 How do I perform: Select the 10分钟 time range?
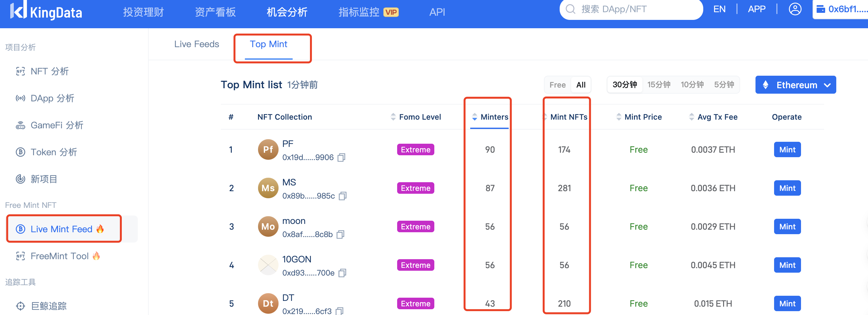pos(692,85)
